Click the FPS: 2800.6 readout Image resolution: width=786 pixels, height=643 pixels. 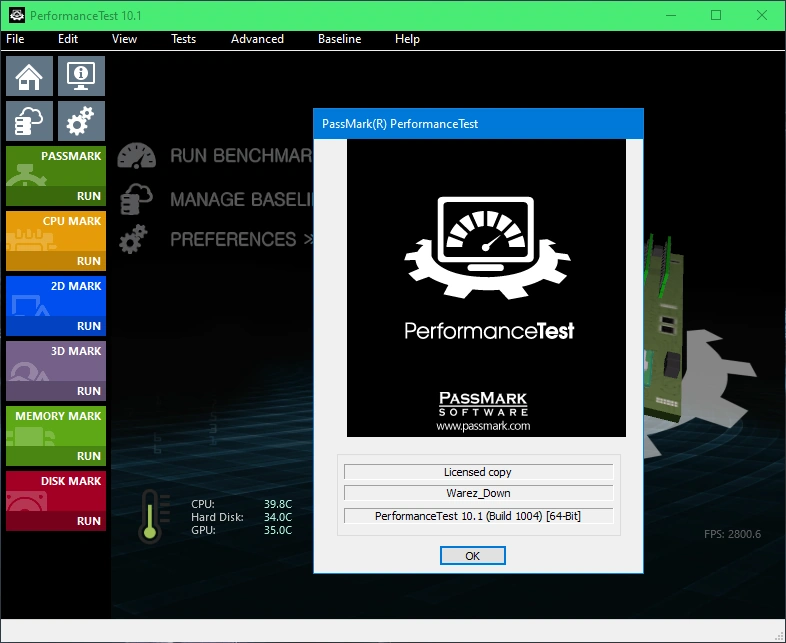point(732,534)
